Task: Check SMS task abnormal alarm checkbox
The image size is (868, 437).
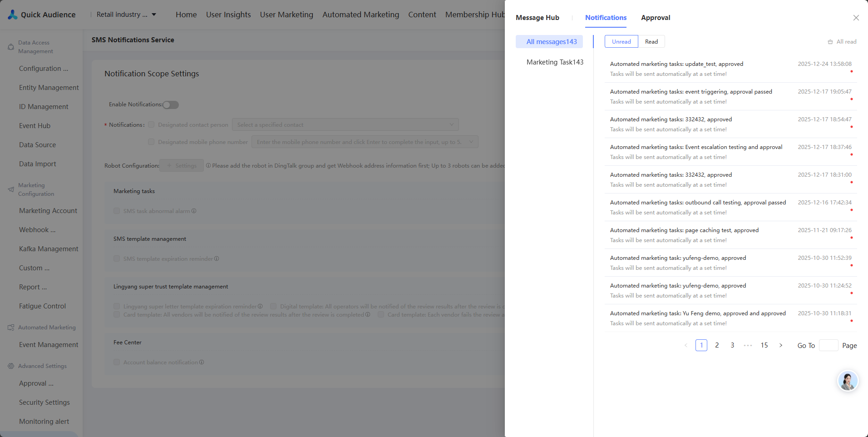Action: click(117, 211)
